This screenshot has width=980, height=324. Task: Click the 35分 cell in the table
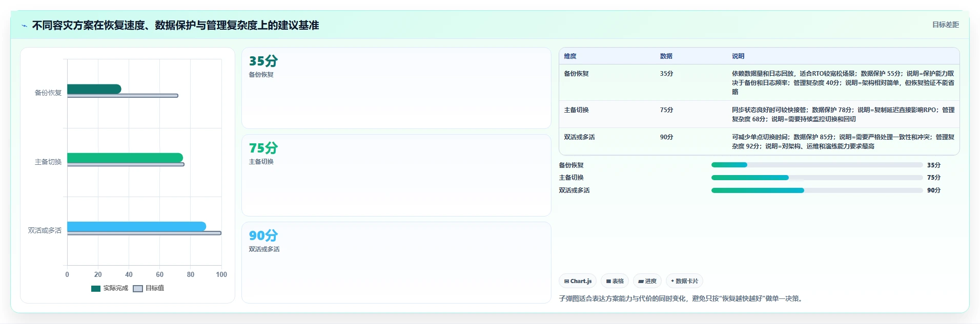point(667,74)
